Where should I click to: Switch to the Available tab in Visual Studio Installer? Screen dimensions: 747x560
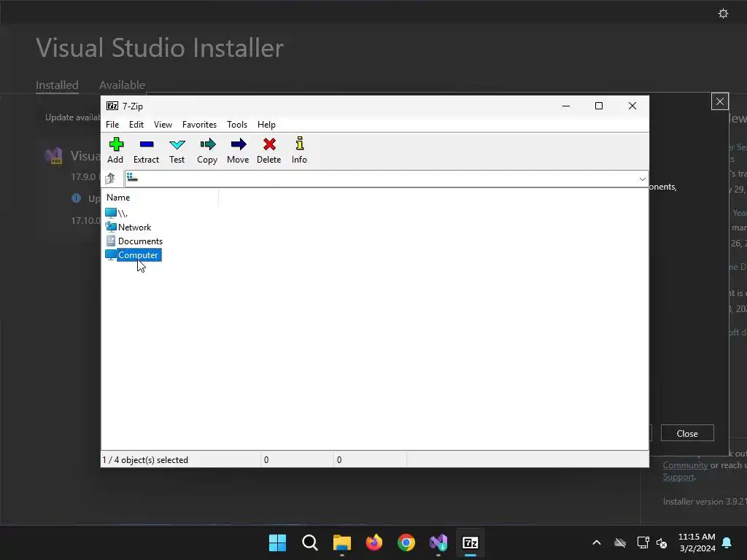click(x=122, y=85)
